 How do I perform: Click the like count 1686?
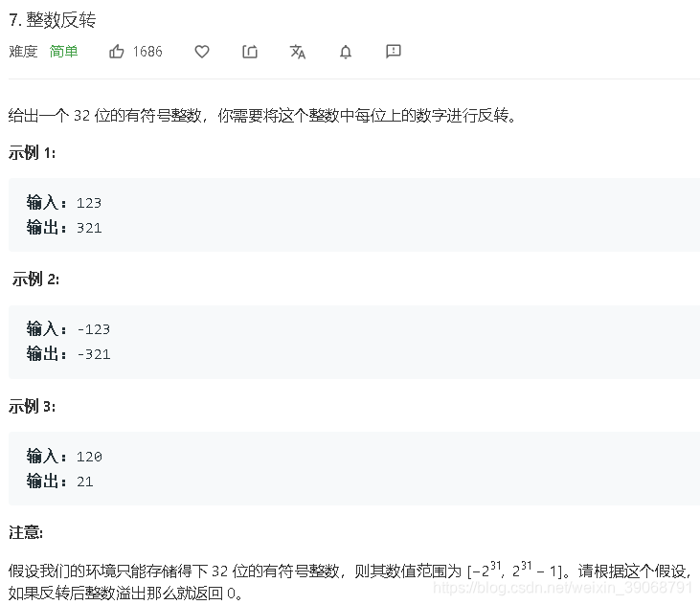[147, 52]
